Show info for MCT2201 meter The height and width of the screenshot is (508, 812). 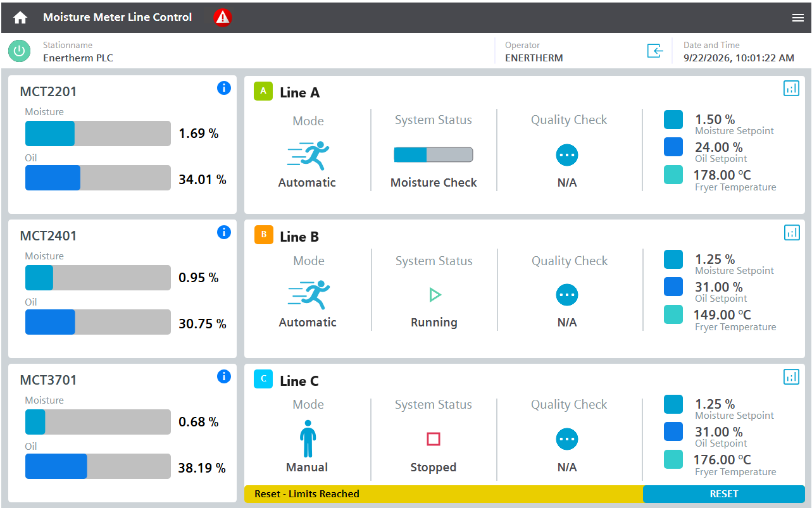[x=223, y=88]
